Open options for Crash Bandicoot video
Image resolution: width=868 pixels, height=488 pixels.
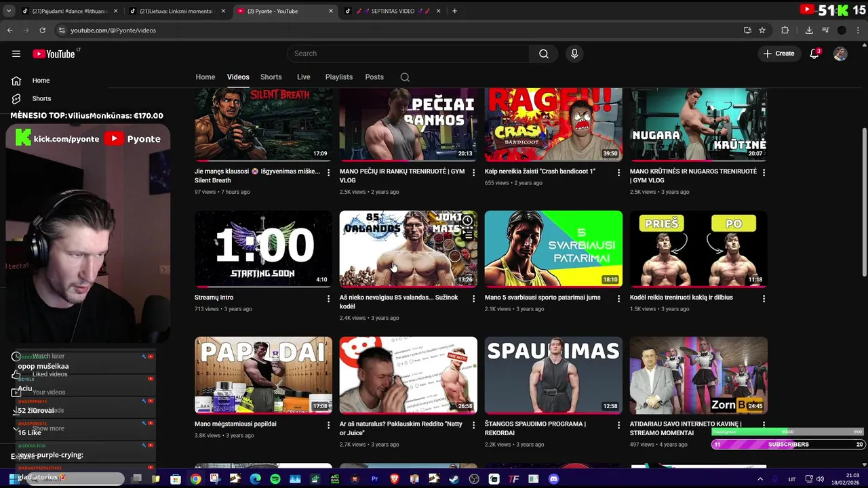(618, 173)
